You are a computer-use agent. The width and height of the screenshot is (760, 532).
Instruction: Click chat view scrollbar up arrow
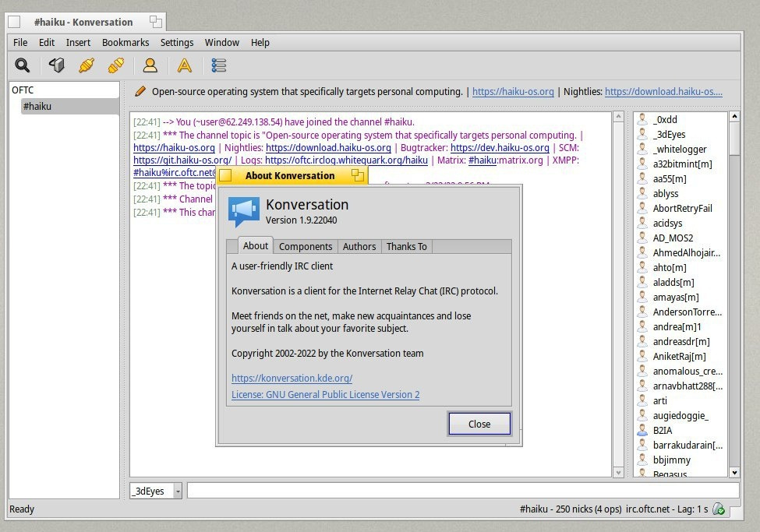(618, 116)
